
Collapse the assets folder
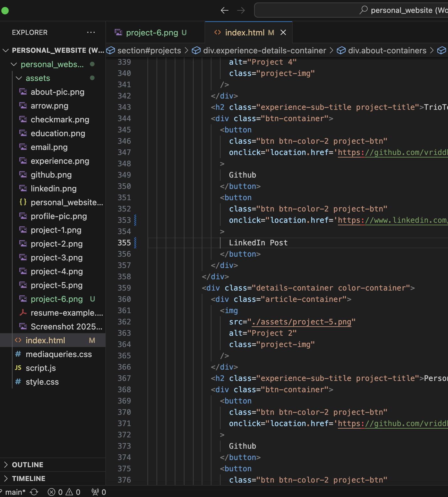point(38,78)
